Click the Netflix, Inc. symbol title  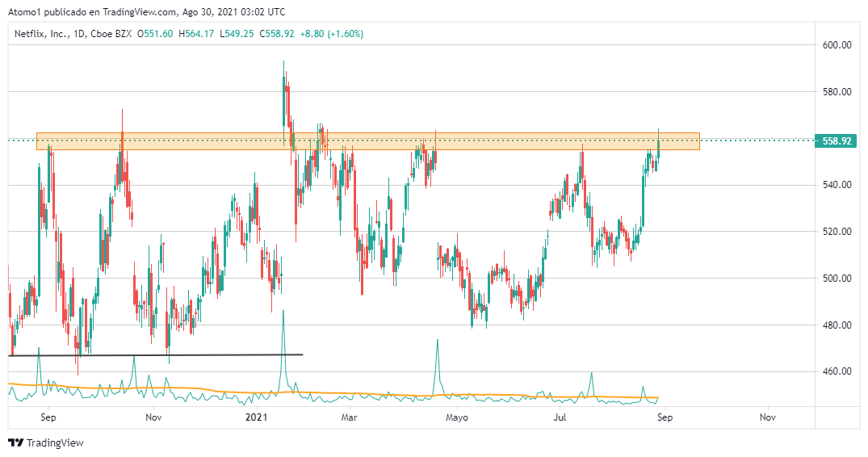(40, 34)
